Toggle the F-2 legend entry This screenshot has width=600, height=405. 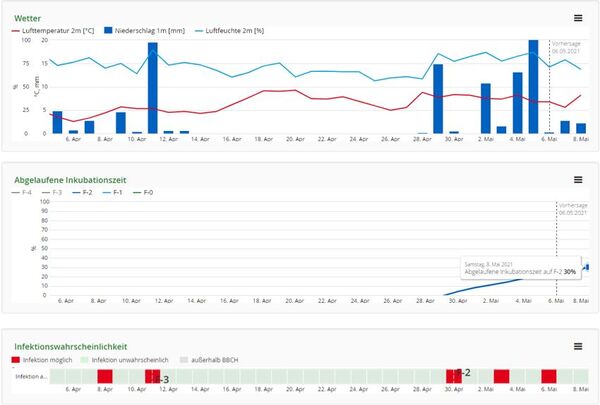point(88,192)
